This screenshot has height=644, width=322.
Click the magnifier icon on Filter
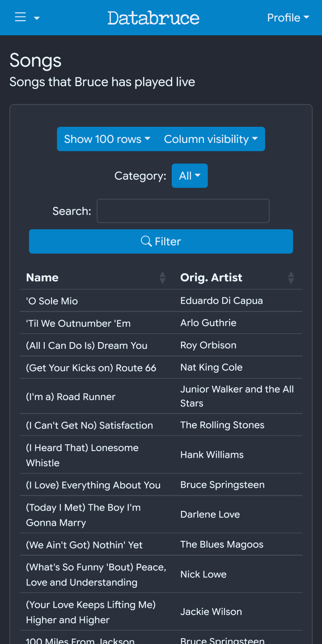[x=146, y=241]
